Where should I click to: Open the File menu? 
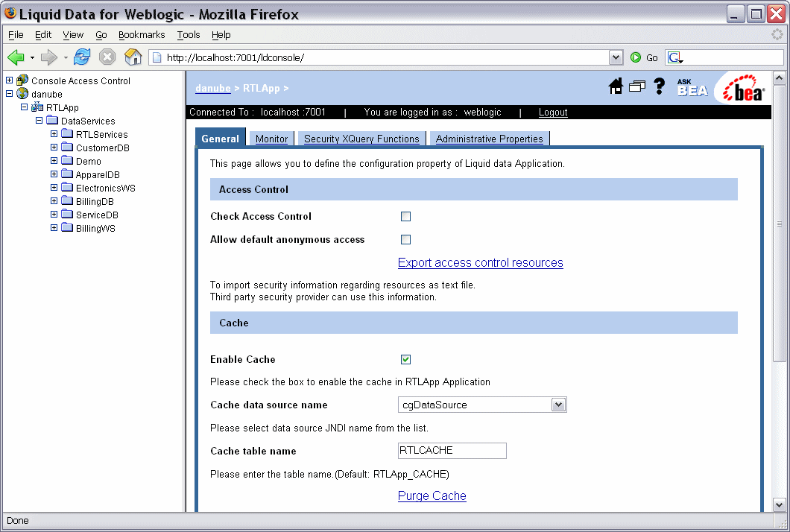pos(16,35)
